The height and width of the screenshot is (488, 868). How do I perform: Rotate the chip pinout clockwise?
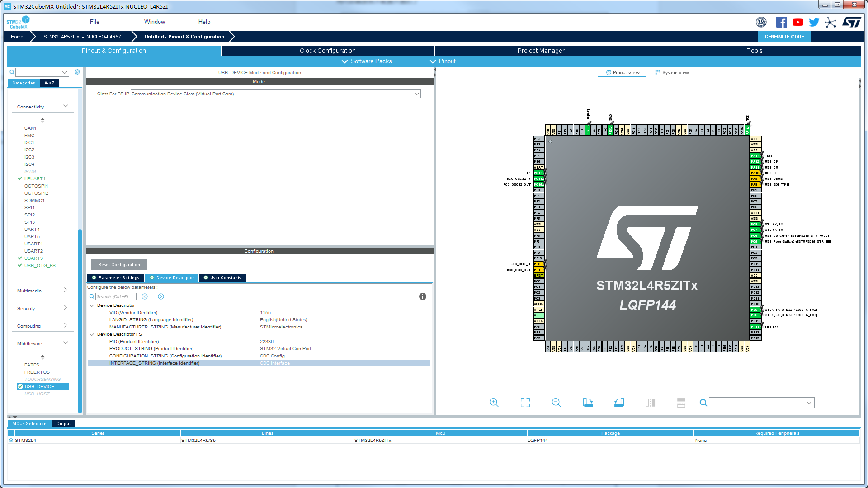[587, 402]
